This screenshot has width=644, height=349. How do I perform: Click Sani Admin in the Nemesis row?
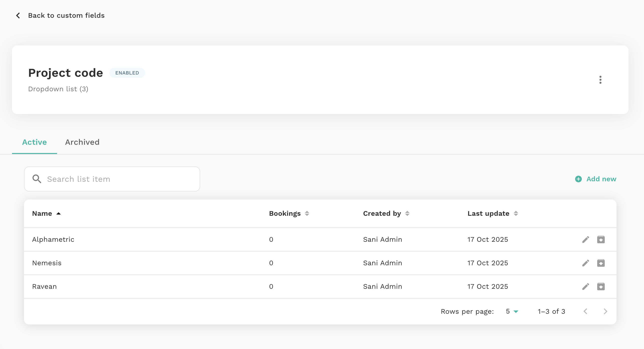click(x=383, y=263)
